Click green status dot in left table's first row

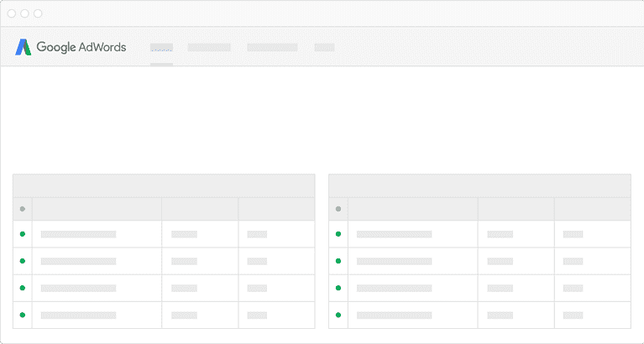(x=23, y=234)
